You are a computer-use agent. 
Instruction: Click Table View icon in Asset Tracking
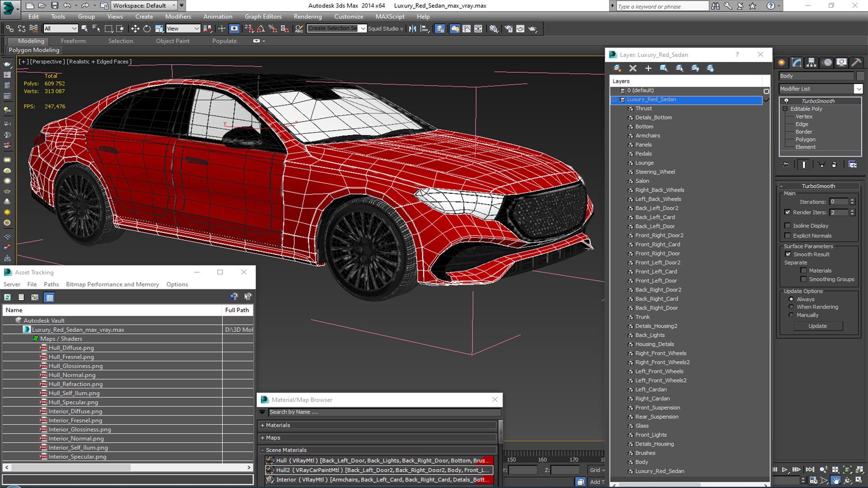click(50, 297)
